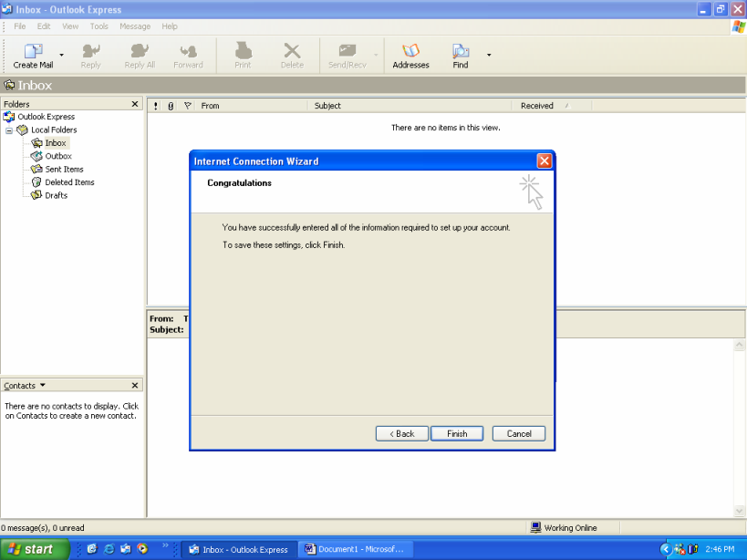This screenshot has height=560, width=747.
Task: Select the Sent Items folder
Action: [x=57, y=169]
